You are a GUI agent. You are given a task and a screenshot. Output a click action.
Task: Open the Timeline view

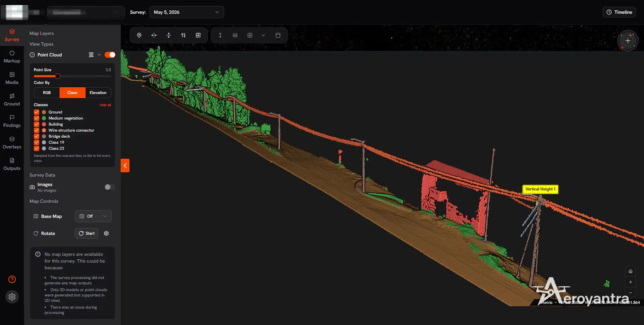tap(619, 12)
